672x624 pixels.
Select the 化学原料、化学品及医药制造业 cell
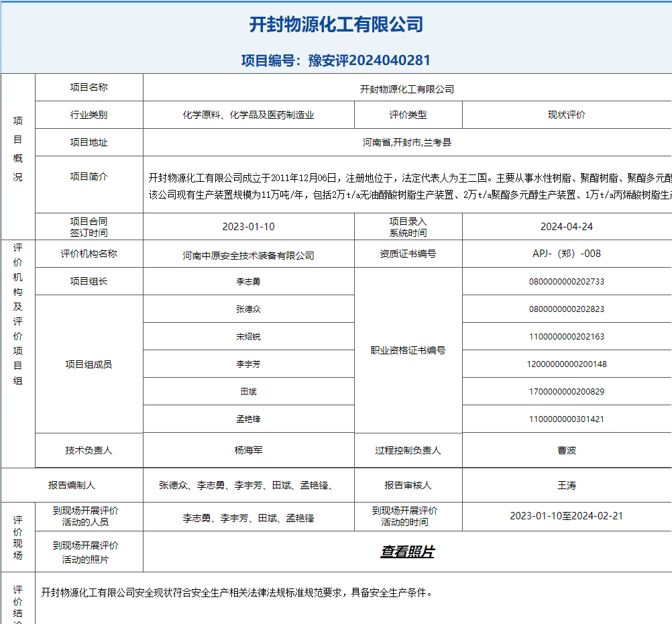(249, 115)
